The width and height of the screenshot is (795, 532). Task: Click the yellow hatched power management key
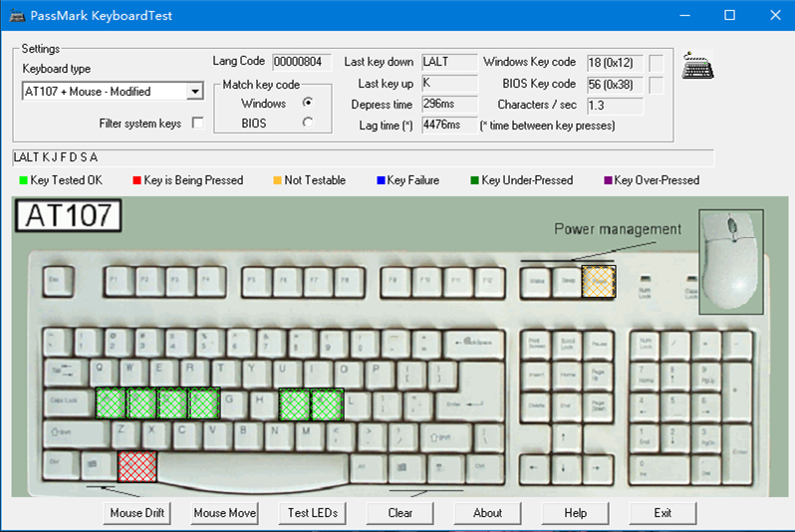pyautogui.click(x=599, y=282)
